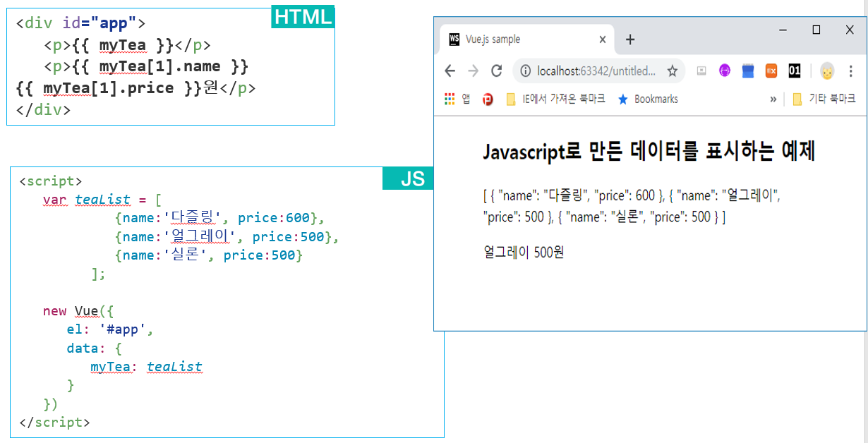Image resolution: width=868 pixels, height=443 pixels.
Task: Click the myTea[1].price code expression
Action: [x=108, y=88]
